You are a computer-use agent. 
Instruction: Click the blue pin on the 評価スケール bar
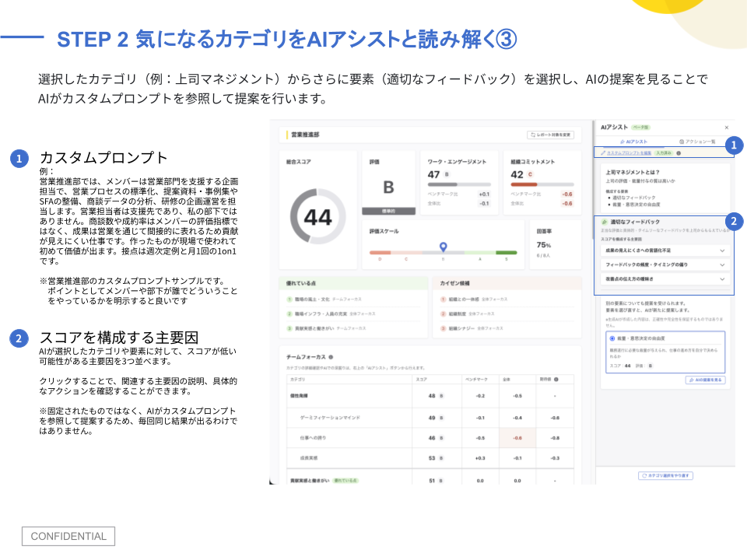coord(443,247)
